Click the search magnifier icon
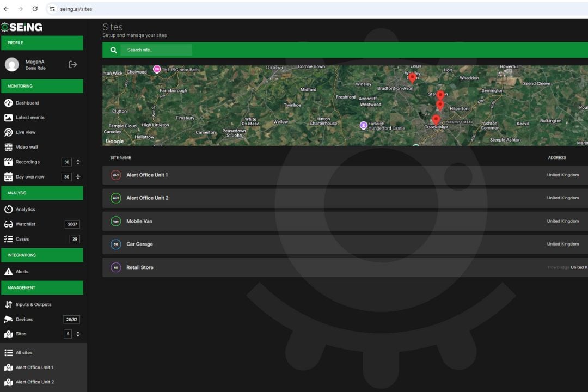Viewport: 588px width, 392px height. pyautogui.click(x=113, y=50)
